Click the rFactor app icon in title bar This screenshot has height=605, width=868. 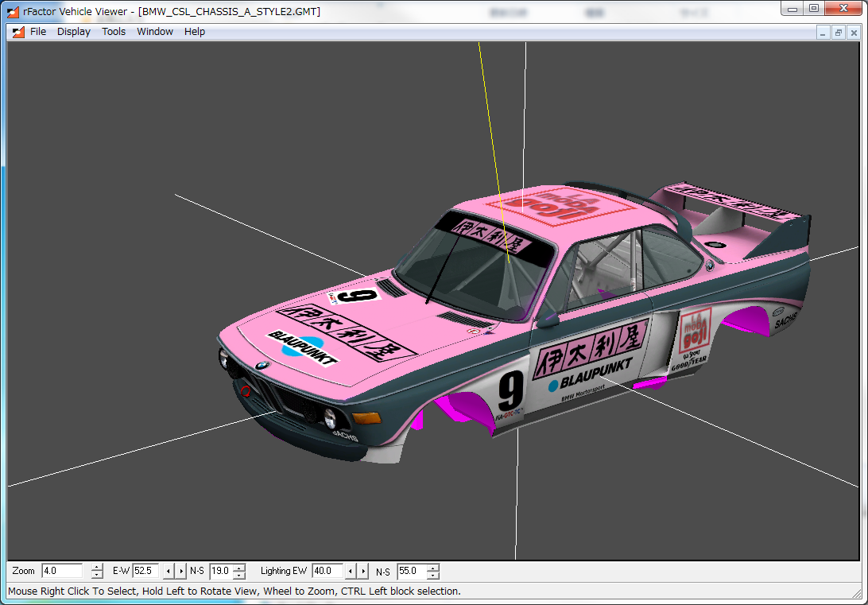point(13,12)
